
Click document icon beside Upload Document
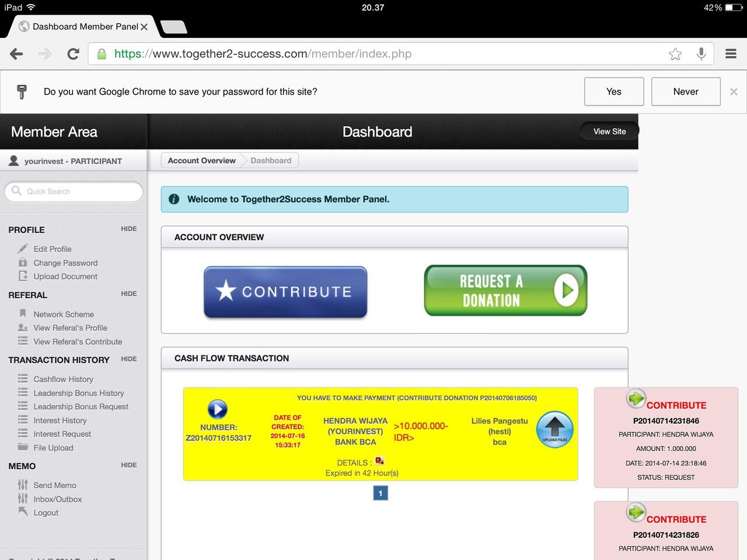click(23, 276)
